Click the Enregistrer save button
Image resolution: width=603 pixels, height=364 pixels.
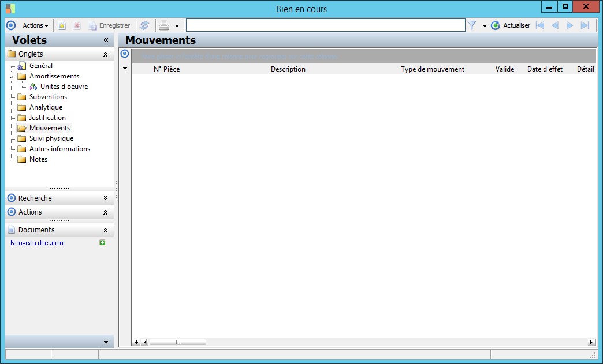109,25
